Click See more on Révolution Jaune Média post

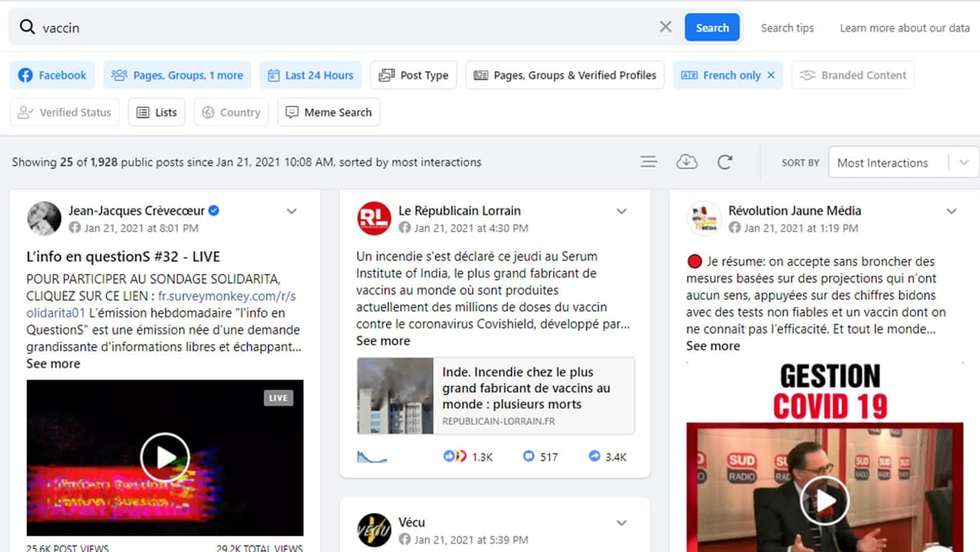point(713,346)
